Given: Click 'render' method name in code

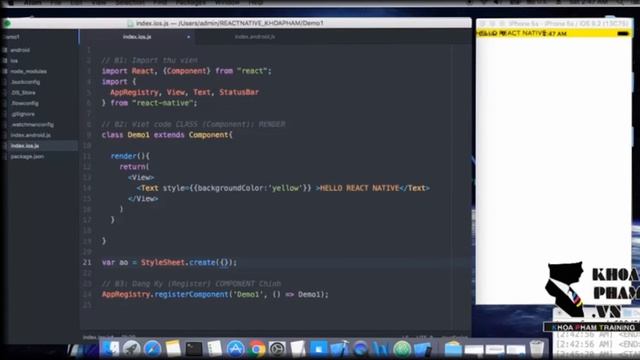Looking at the screenshot, I should tap(123, 156).
